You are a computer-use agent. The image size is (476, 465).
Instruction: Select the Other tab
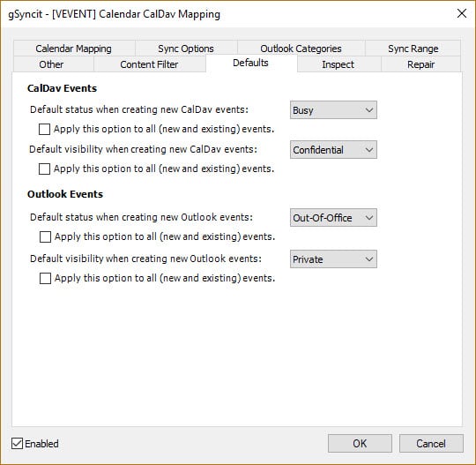tap(51, 64)
